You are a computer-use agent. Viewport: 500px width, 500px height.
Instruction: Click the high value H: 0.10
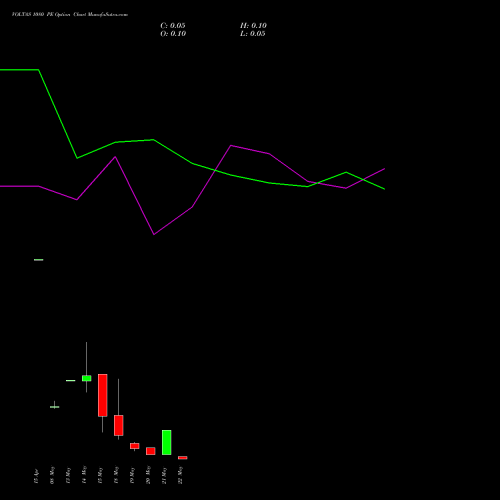(253, 26)
